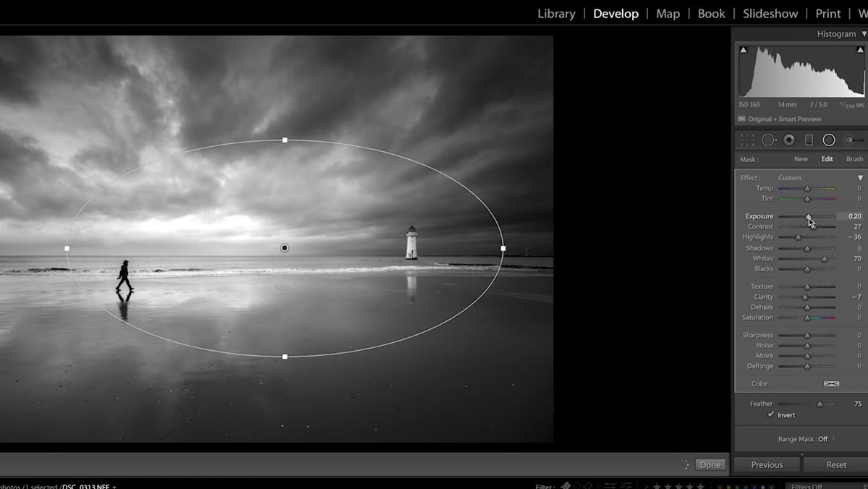868x489 pixels.
Task: Open the file name DSC_0313.NEF dropdown arrow
Action: pos(114,487)
